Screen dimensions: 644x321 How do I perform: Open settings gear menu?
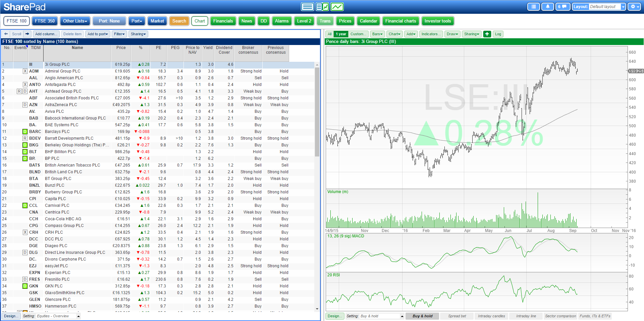tap(634, 7)
